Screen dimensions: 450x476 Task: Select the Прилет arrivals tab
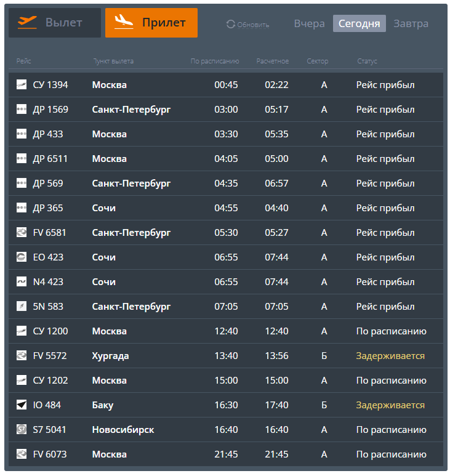point(151,23)
